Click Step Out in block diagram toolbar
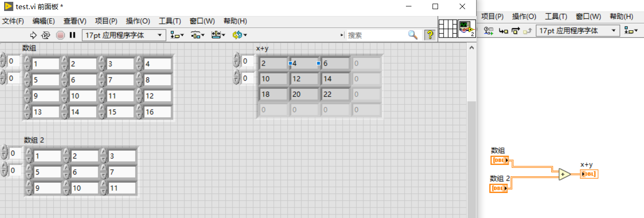The width and height of the screenshot is (644, 218). (527, 31)
